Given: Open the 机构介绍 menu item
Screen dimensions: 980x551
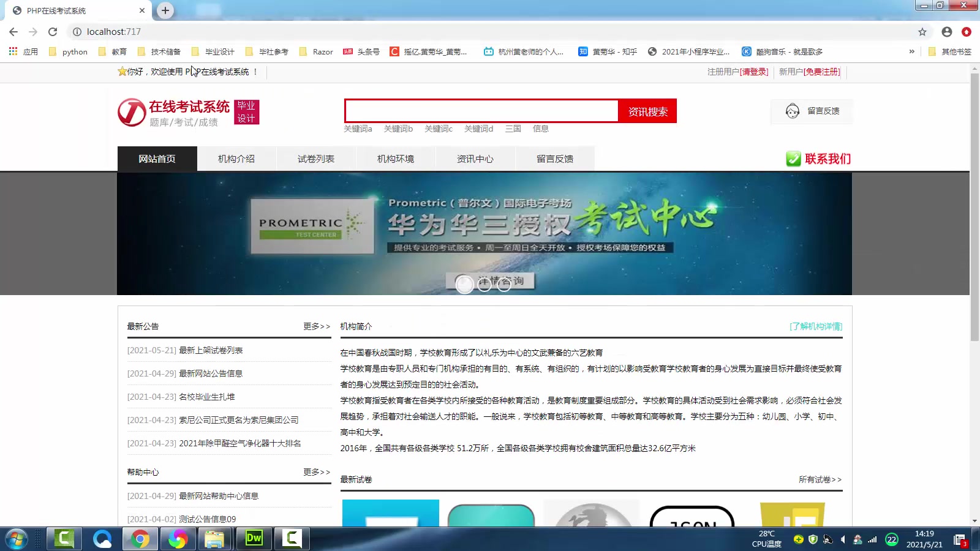Looking at the screenshot, I should click(x=236, y=159).
